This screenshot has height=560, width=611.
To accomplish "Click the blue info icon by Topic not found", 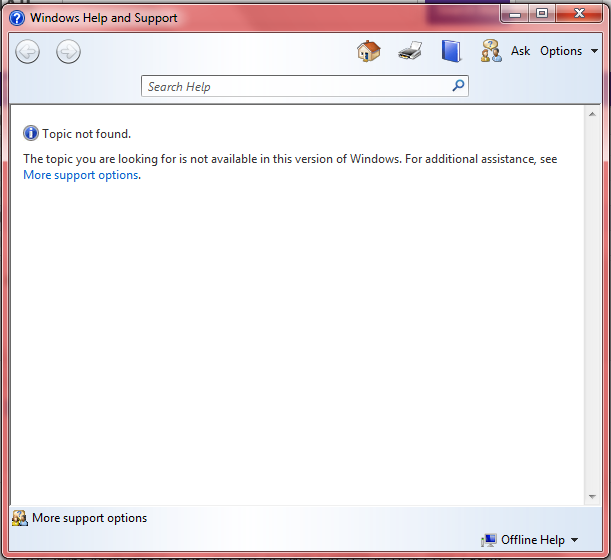I will coord(31,133).
